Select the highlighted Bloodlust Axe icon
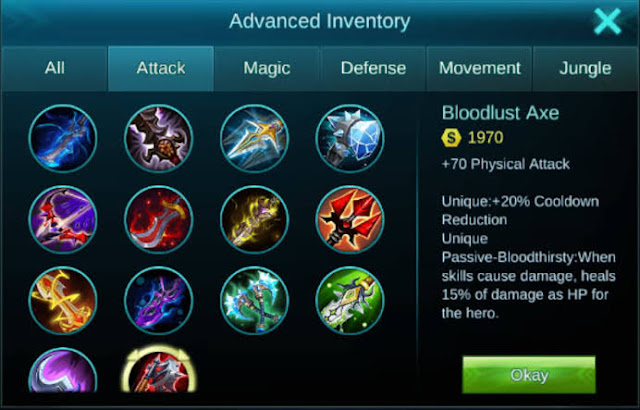 point(159,369)
